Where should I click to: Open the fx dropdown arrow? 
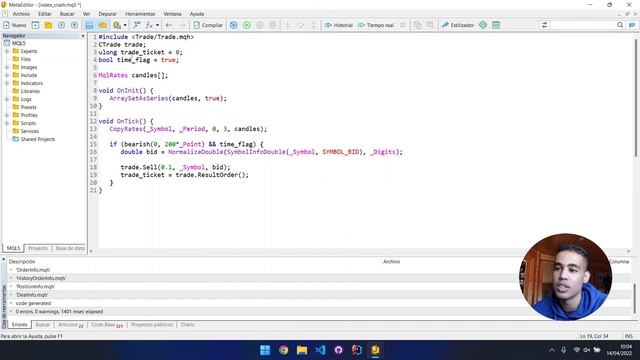(158, 25)
